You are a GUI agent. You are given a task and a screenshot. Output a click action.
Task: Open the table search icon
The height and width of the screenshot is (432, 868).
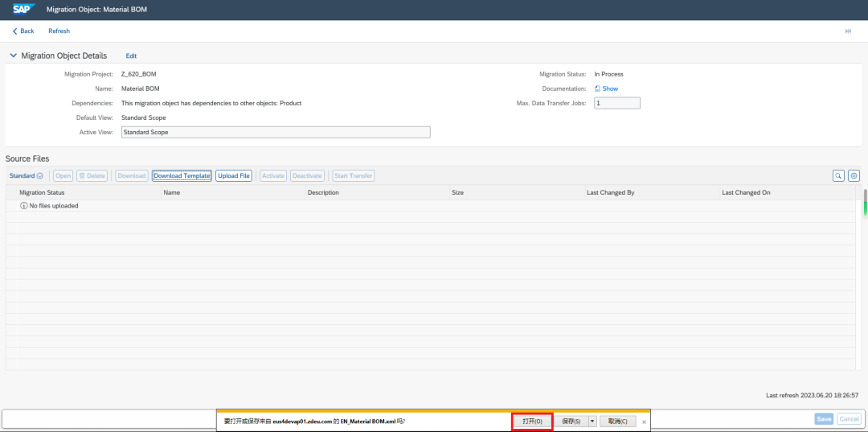click(838, 175)
